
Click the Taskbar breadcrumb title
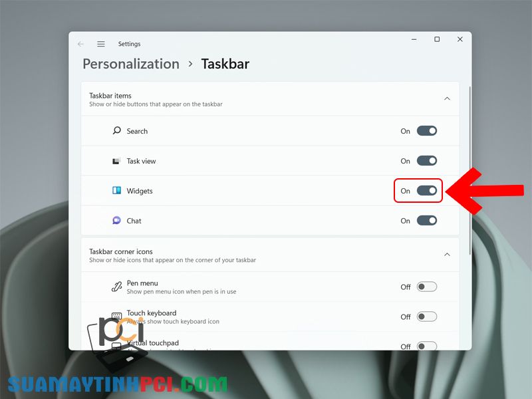point(225,64)
